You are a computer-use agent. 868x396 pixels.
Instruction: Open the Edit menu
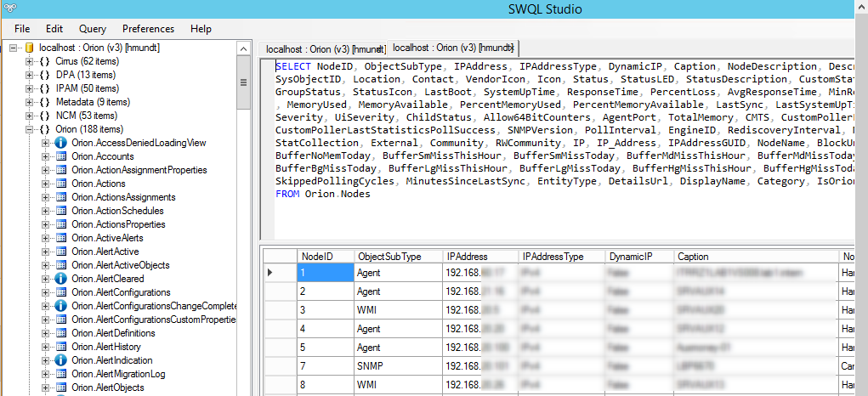click(x=54, y=29)
